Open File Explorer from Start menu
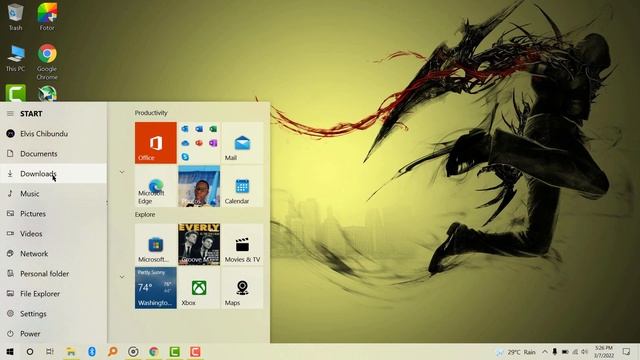Viewport: 640px width, 360px height. 53,293
